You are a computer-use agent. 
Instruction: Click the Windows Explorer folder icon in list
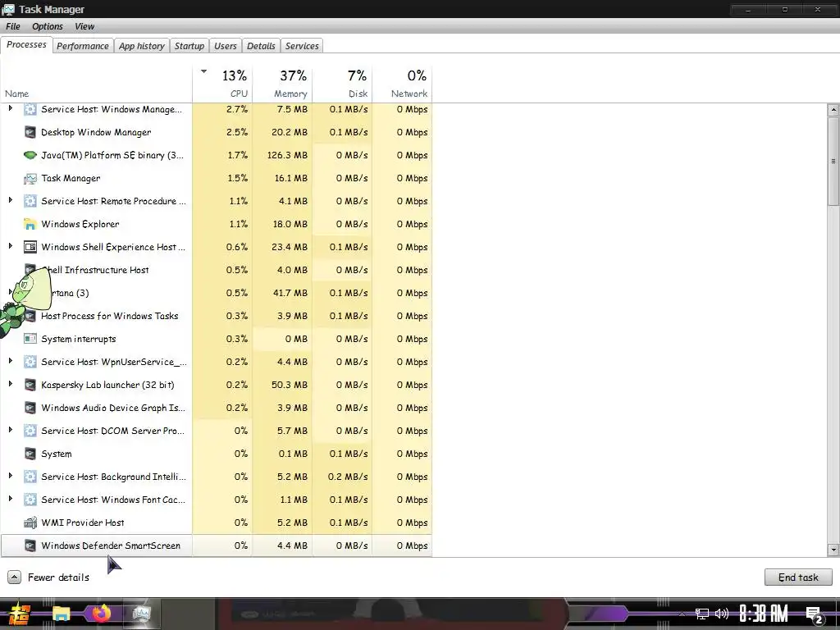click(30, 224)
